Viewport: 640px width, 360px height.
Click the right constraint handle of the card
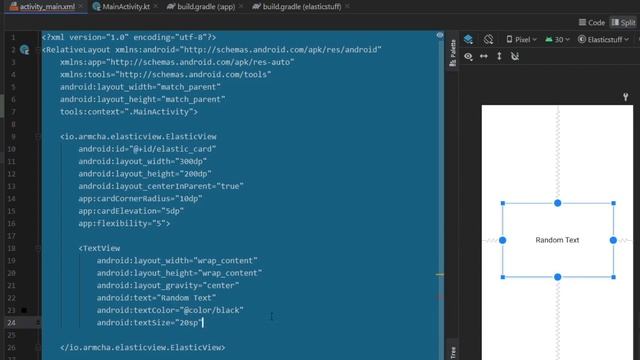[613, 240]
